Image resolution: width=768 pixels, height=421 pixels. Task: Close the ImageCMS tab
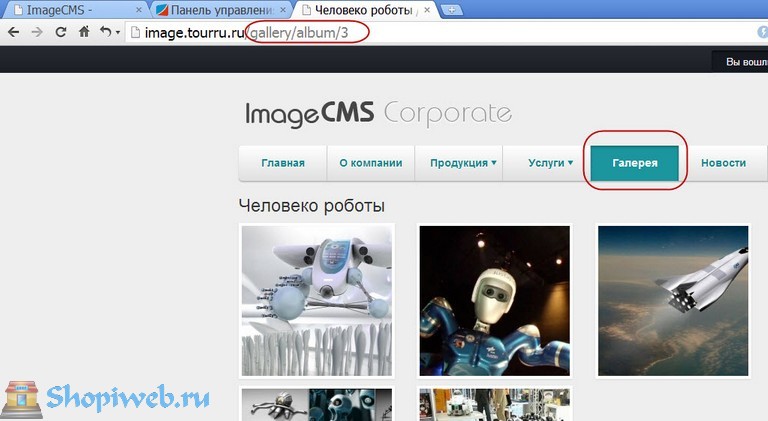click(x=139, y=10)
